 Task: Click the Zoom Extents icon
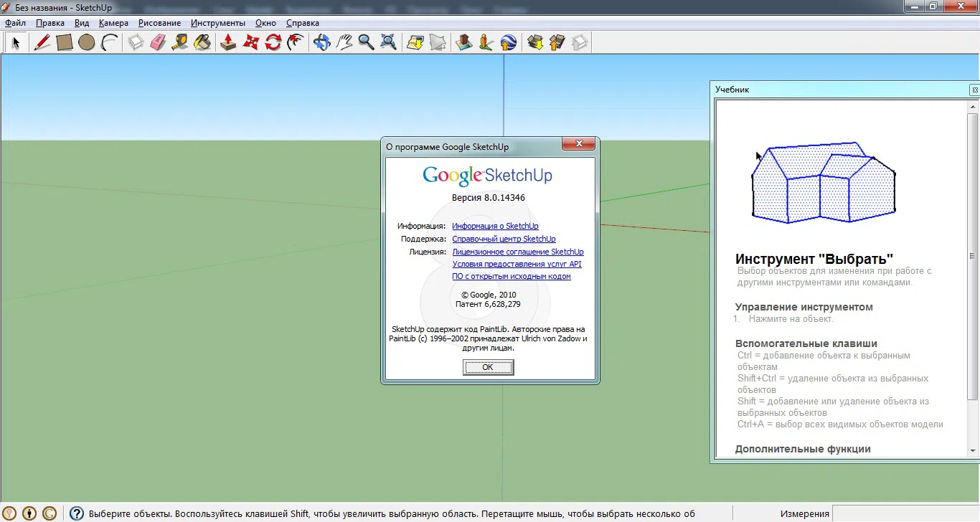(388, 42)
